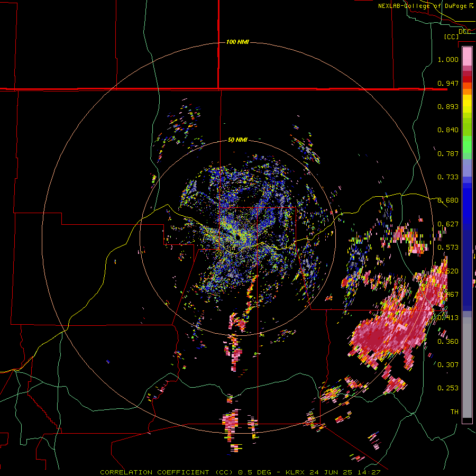Click the 0.893 legend value
This screenshot has height=476, width=476.
448,106
